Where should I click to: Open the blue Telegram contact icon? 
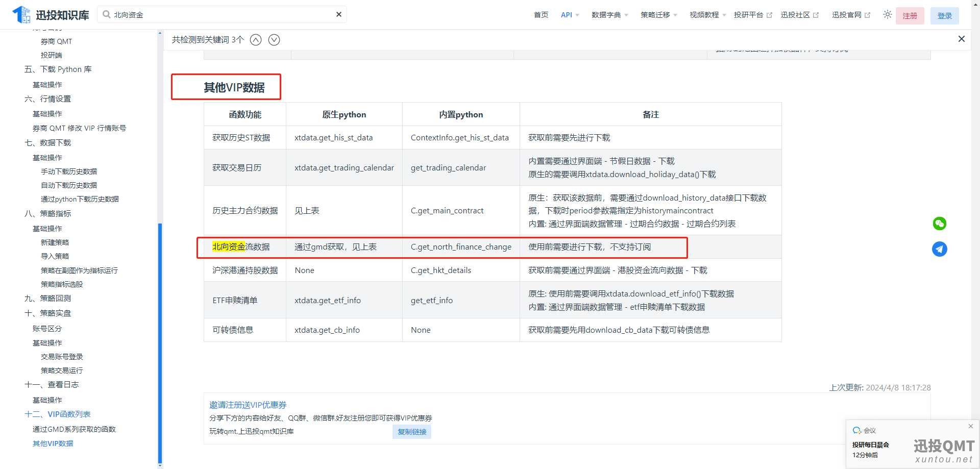click(x=939, y=249)
